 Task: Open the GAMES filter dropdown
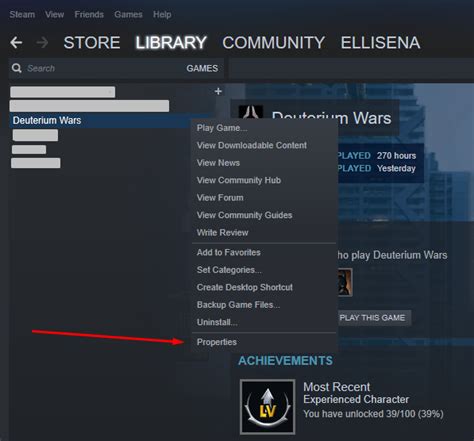pyautogui.click(x=202, y=68)
